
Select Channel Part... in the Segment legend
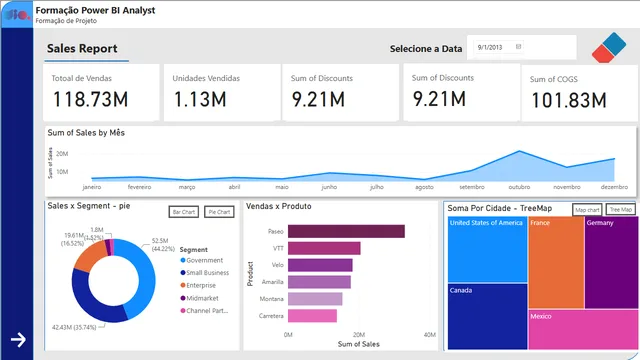pyautogui.click(x=204, y=311)
